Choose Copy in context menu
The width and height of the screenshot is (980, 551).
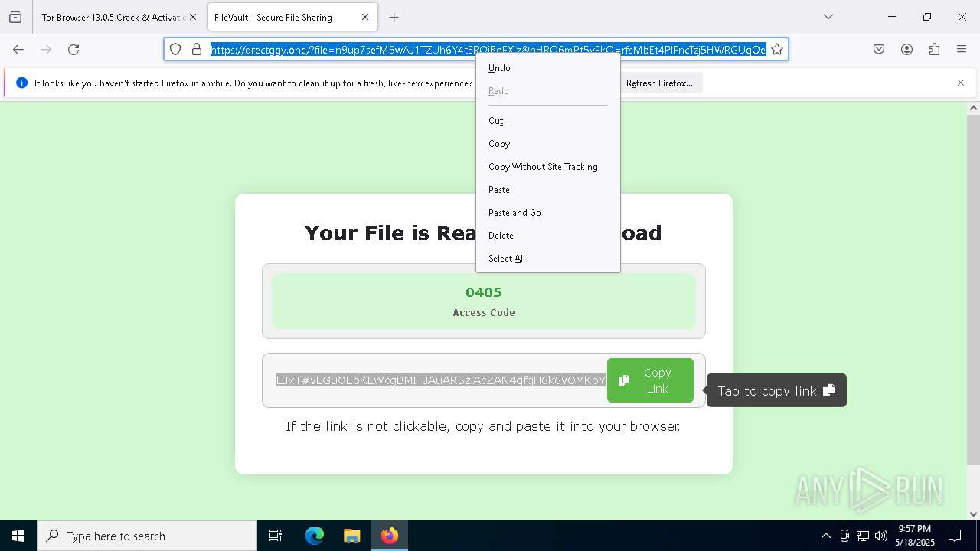click(548, 144)
